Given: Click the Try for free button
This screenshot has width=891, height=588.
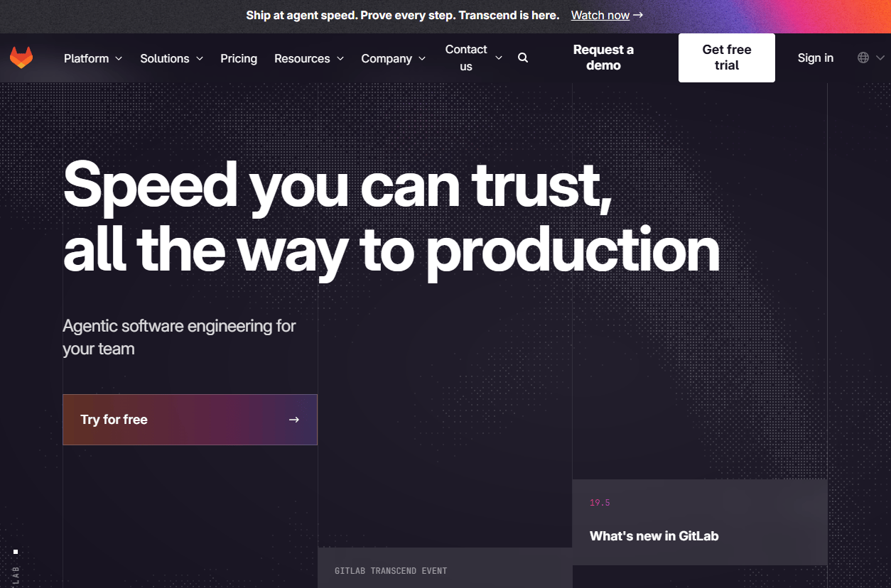Looking at the screenshot, I should pos(190,420).
